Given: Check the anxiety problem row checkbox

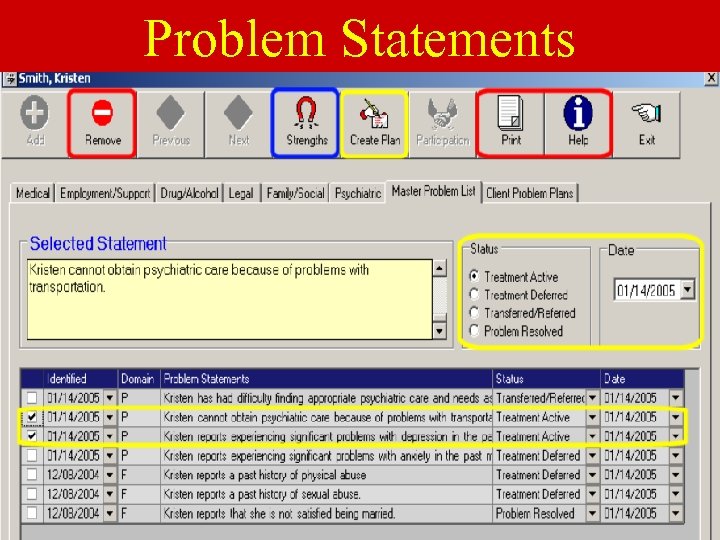Looking at the screenshot, I should click(32, 456).
